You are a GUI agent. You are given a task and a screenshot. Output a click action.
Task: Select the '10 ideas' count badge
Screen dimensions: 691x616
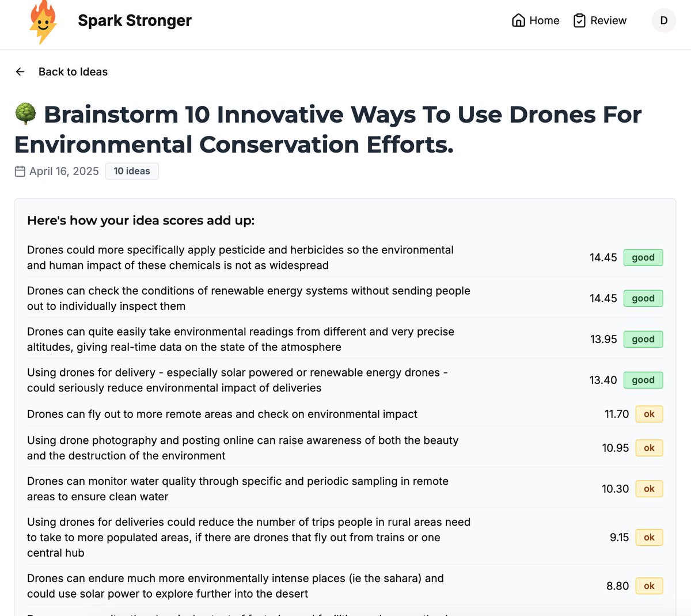(132, 171)
